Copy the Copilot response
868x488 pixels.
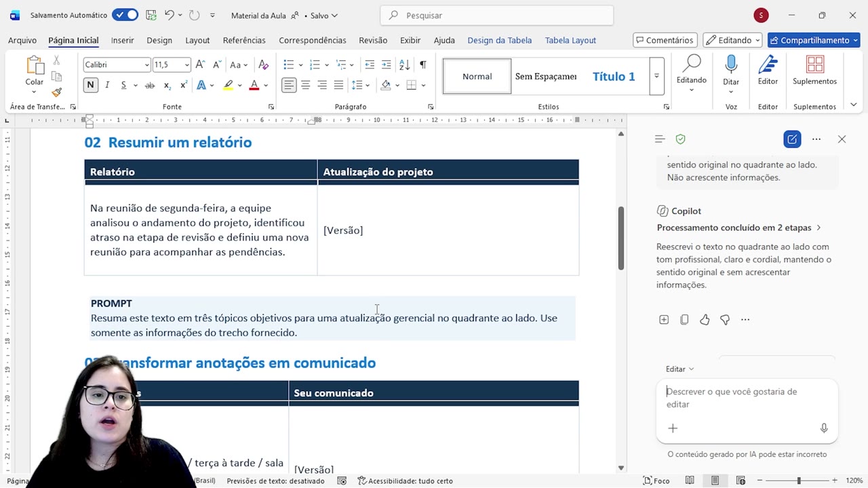(684, 319)
